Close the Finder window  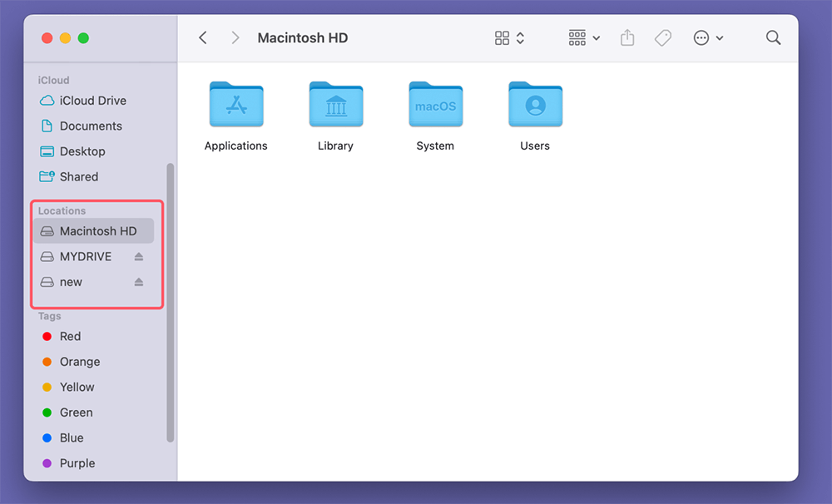point(47,38)
